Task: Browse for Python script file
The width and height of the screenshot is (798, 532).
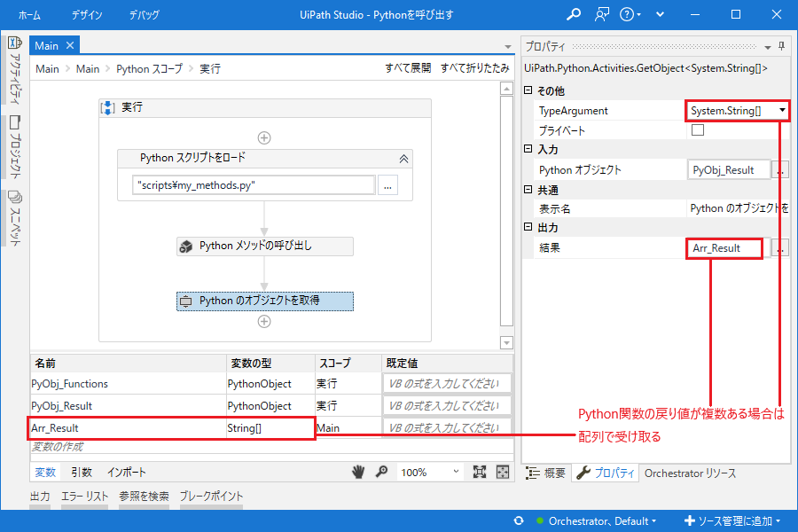Action: tap(387, 185)
